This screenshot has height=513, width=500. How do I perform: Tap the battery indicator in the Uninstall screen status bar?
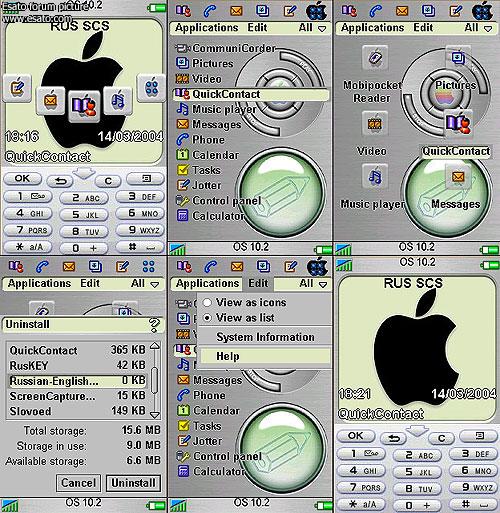[x=156, y=506]
